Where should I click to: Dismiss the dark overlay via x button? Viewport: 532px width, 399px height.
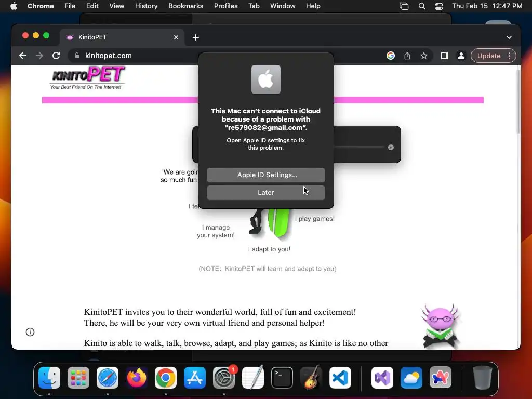coord(391,147)
